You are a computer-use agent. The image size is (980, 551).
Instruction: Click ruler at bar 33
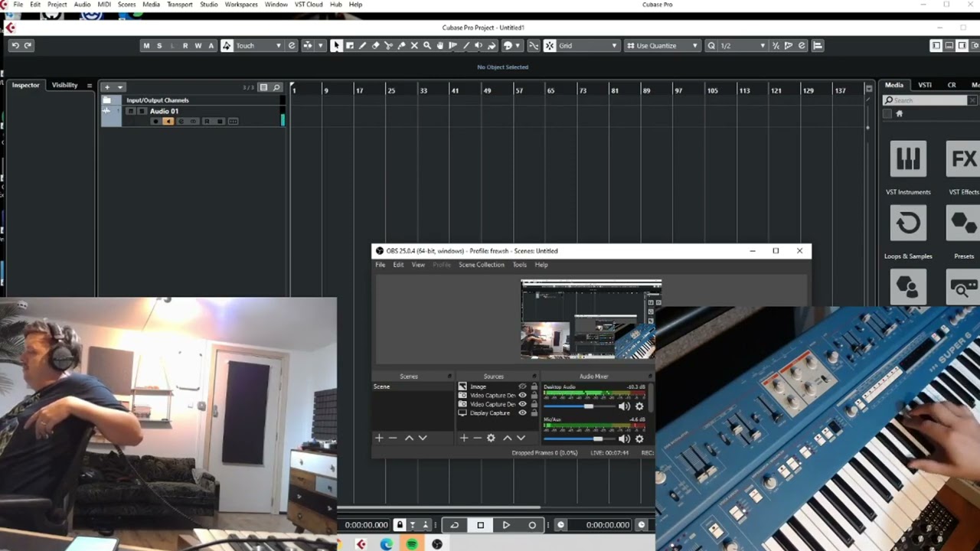click(423, 90)
